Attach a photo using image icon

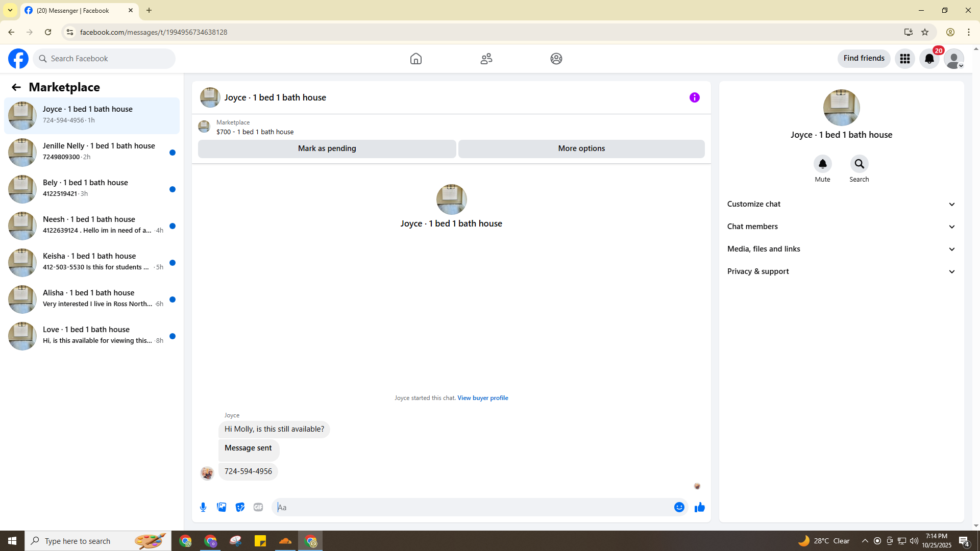[x=222, y=507]
